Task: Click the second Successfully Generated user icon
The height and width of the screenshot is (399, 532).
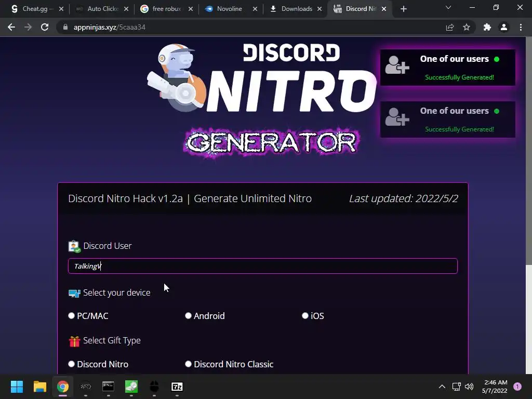Action: [x=397, y=117]
